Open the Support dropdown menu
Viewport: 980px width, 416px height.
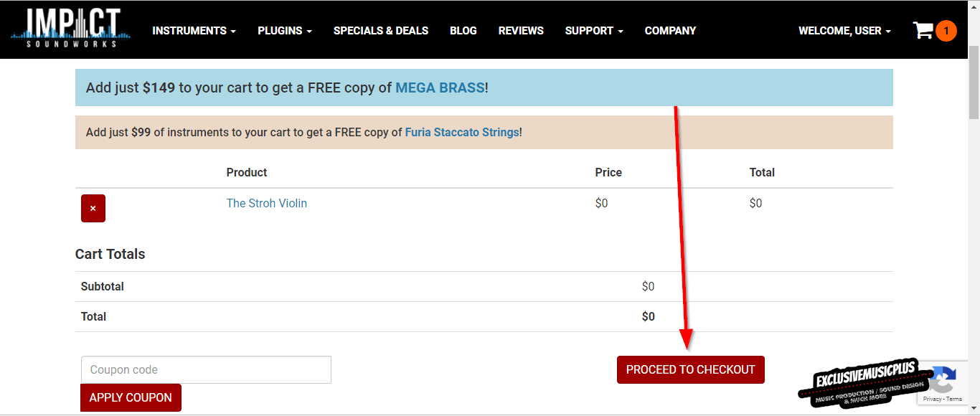(x=593, y=31)
